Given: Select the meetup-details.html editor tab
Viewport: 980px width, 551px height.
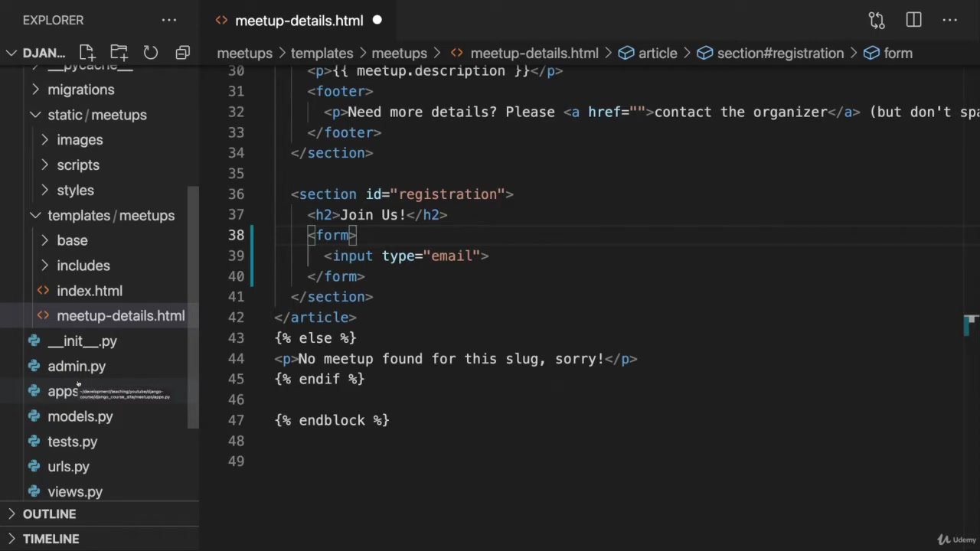Looking at the screenshot, I should pyautogui.click(x=299, y=21).
